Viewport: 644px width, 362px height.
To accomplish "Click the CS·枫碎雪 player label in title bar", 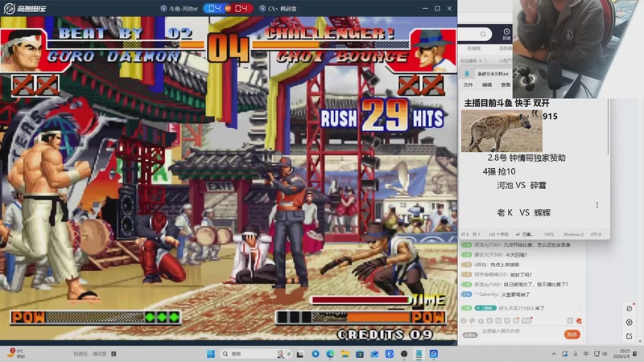I will pos(278,9).
